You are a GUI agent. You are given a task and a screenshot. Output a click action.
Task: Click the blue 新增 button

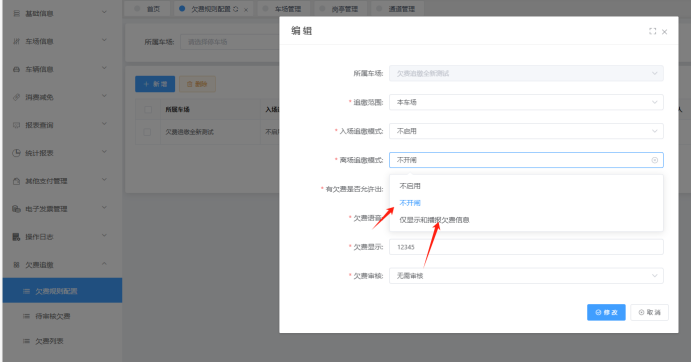point(155,84)
